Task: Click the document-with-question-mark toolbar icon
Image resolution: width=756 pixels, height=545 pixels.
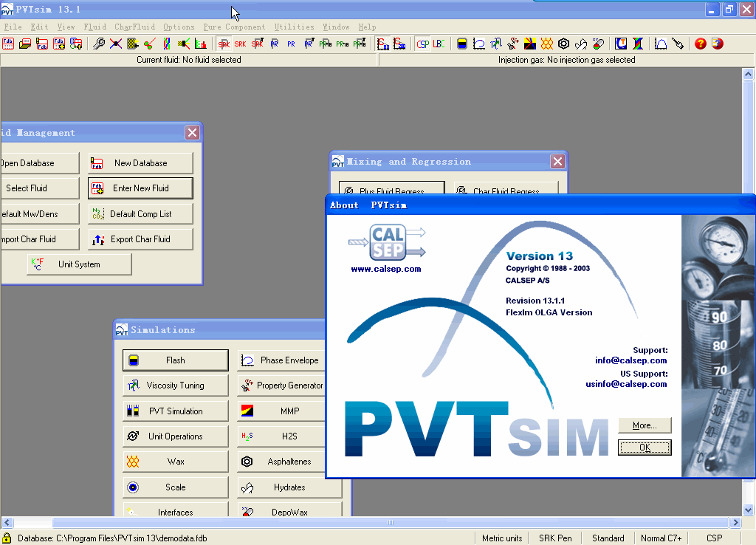Action: click(x=718, y=44)
